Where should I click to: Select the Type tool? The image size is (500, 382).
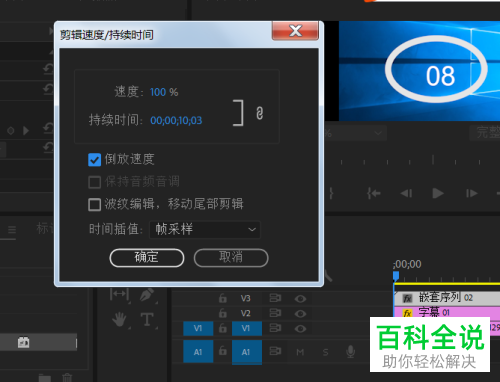click(147, 320)
